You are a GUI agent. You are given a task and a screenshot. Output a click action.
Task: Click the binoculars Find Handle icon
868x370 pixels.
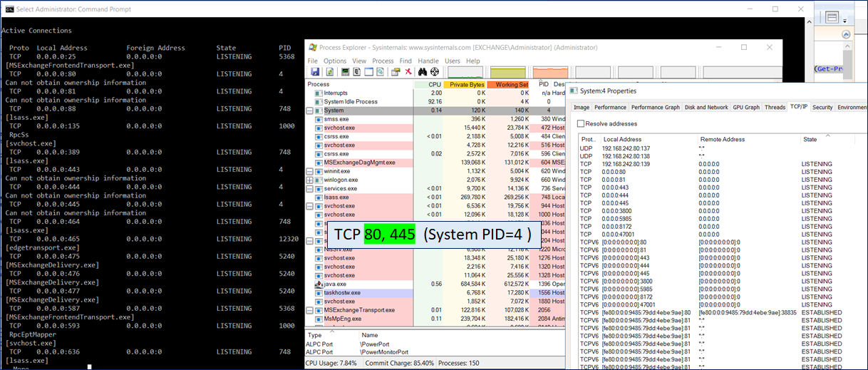click(x=423, y=72)
